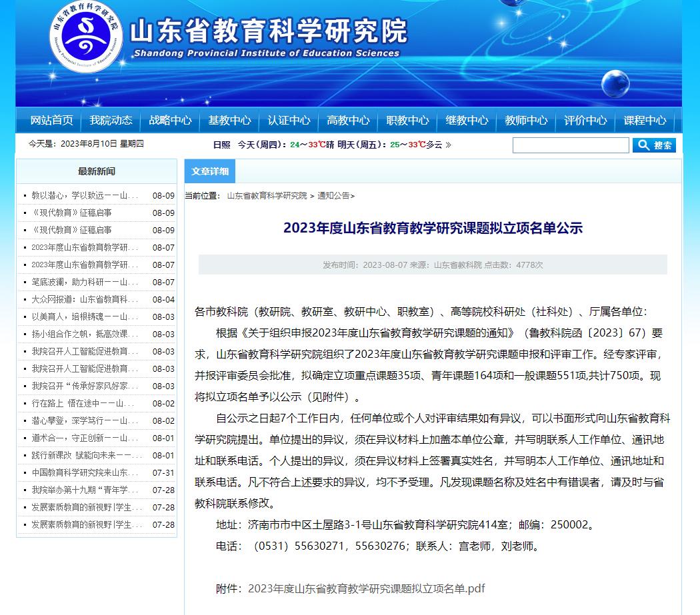Click the 当前位置： breadcrumb label

click(x=203, y=195)
